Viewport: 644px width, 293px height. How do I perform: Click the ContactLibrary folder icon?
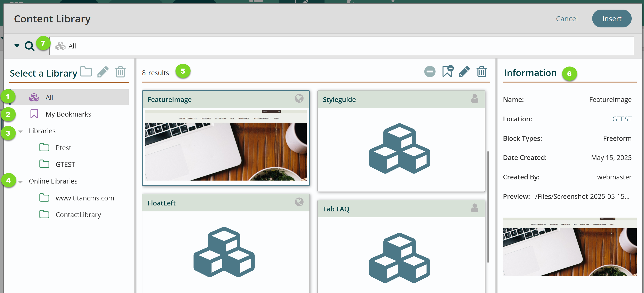(x=44, y=214)
